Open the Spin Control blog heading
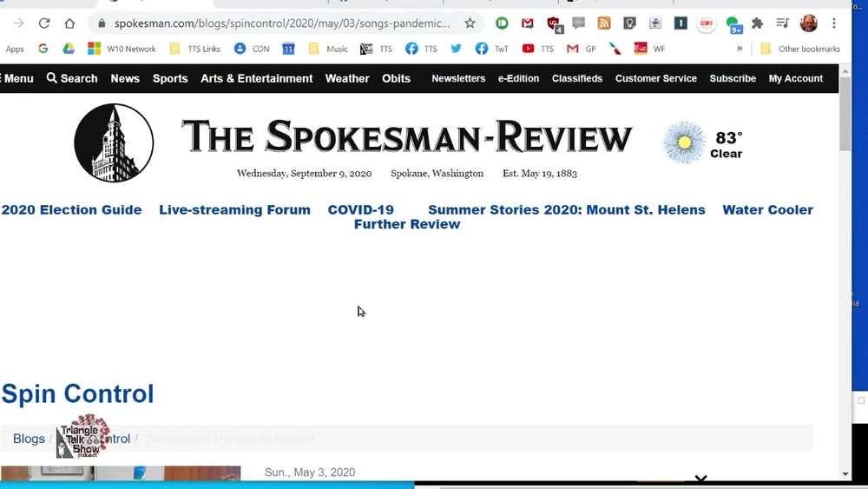868x489 pixels. point(77,393)
